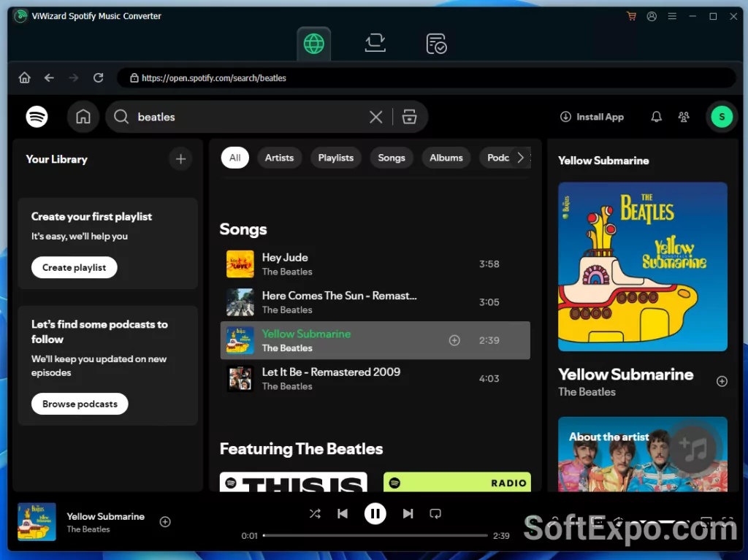The height and width of the screenshot is (560, 748).
Task: Switch to the Albums filter tab
Action: pos(446,157)
